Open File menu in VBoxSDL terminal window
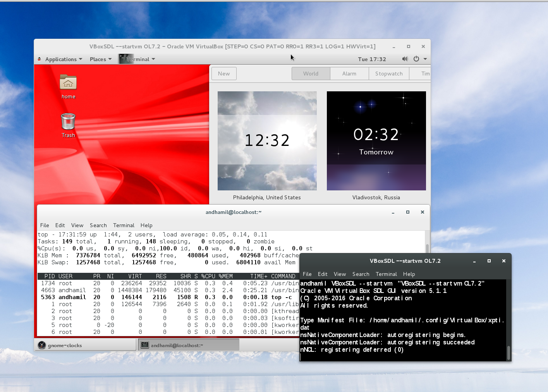This screenshot has height=392, width=548. click(307, 274)
